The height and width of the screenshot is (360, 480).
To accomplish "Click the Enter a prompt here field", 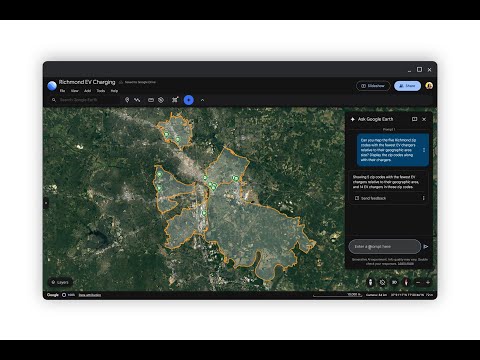I will coord(385,247).
